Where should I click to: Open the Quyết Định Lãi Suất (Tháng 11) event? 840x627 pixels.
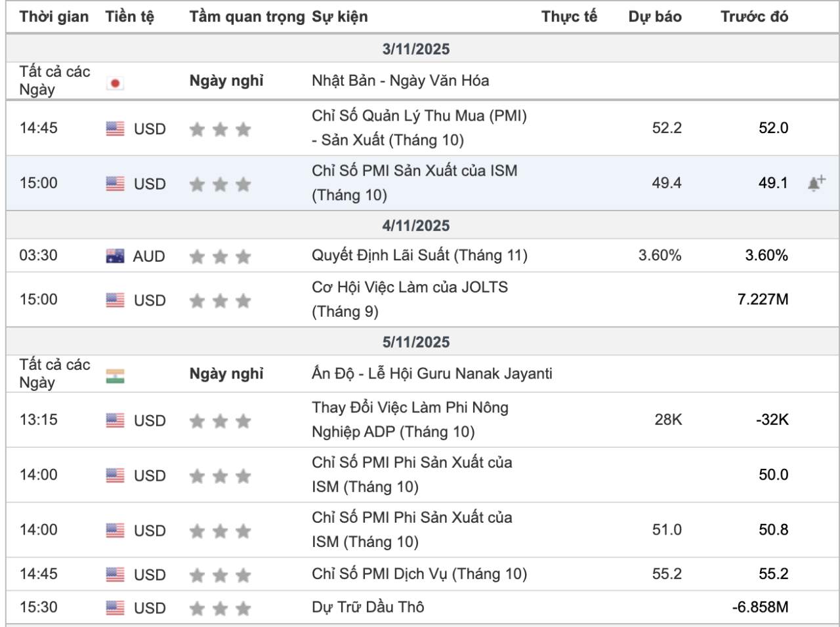419,255
